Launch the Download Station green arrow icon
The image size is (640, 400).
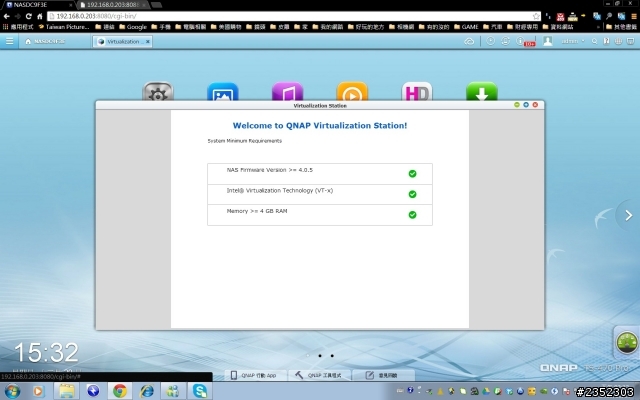point(482,91)
